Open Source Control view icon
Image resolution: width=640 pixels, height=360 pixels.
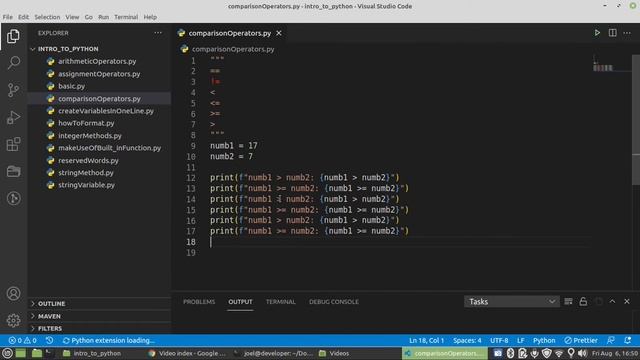(13, 90)
